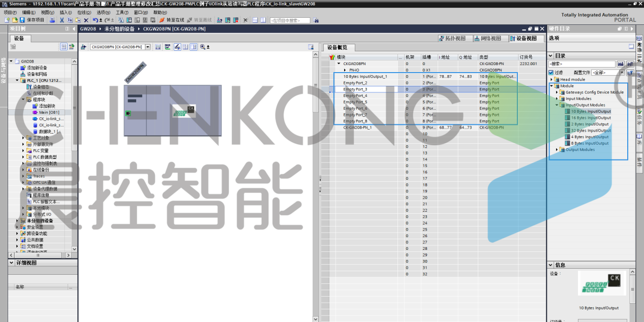Click the Delete X toolbar icon

(86, 20)
